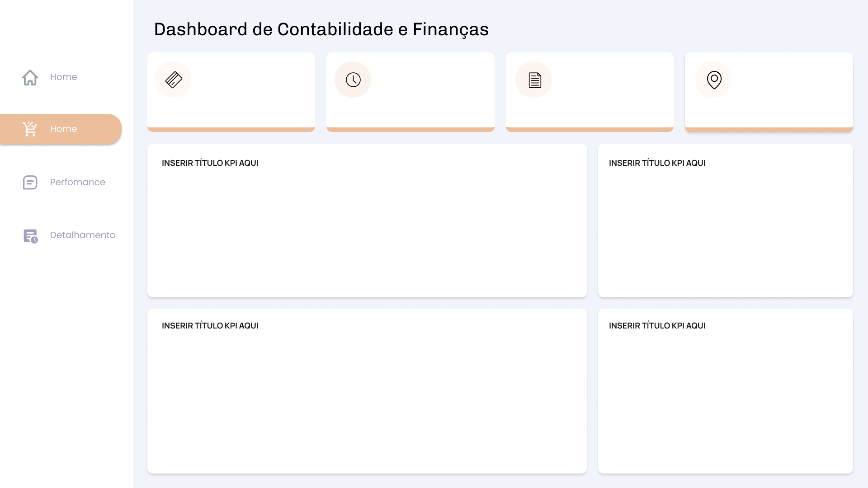Click the note icon beside Perfomance

pyautogui.click(x=30, y=183)
